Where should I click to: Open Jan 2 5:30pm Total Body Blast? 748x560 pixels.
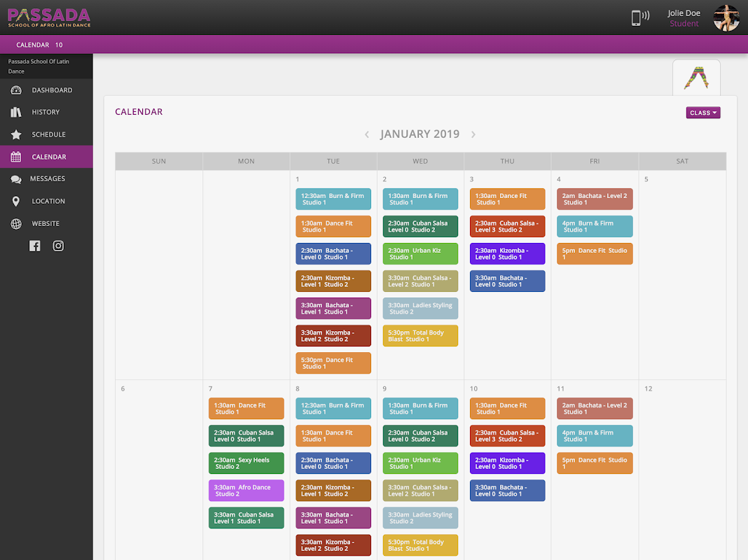(420, 336)
